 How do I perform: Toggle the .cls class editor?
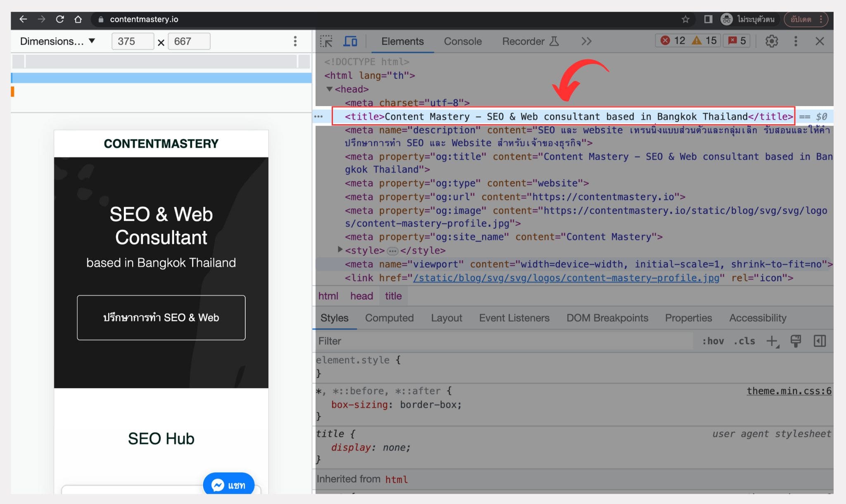coord(744,341)
